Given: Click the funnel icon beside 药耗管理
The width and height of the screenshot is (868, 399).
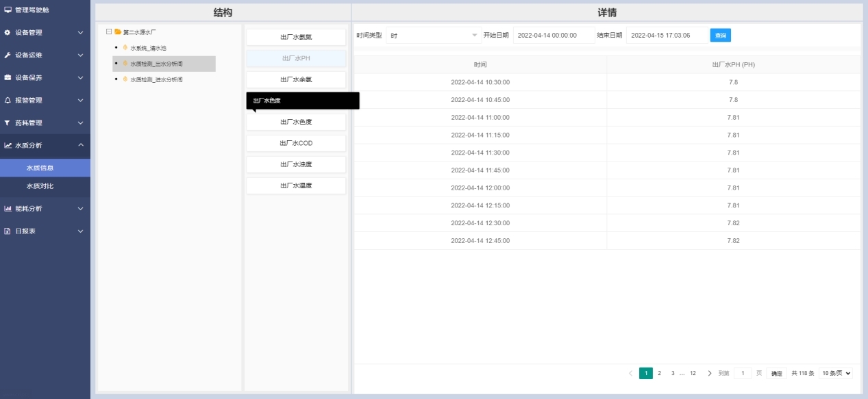Looking at the screenshot, I should click(x=8, y=123).
